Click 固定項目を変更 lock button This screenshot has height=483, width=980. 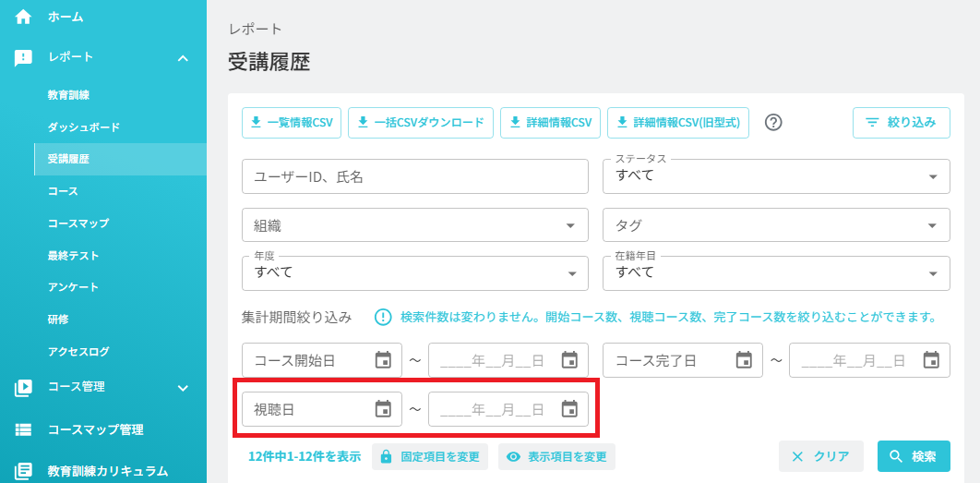[x=430, y=456]
